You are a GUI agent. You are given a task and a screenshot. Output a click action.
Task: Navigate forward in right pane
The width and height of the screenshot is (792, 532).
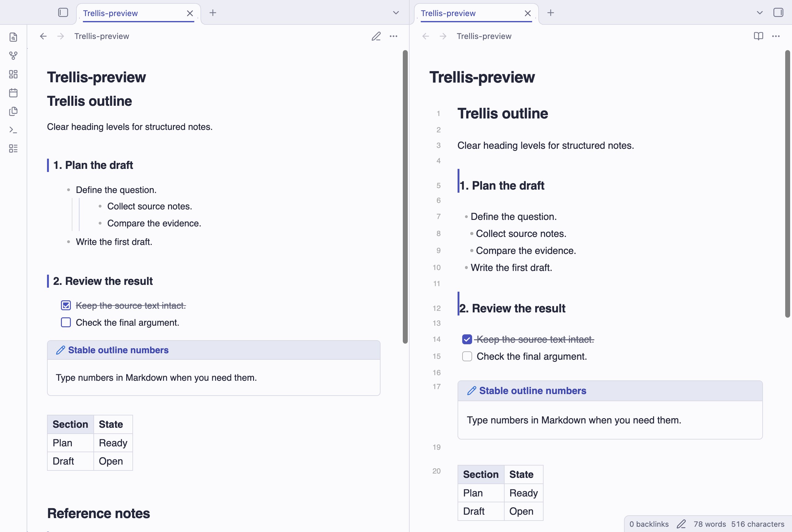click(x=443, y=36)
